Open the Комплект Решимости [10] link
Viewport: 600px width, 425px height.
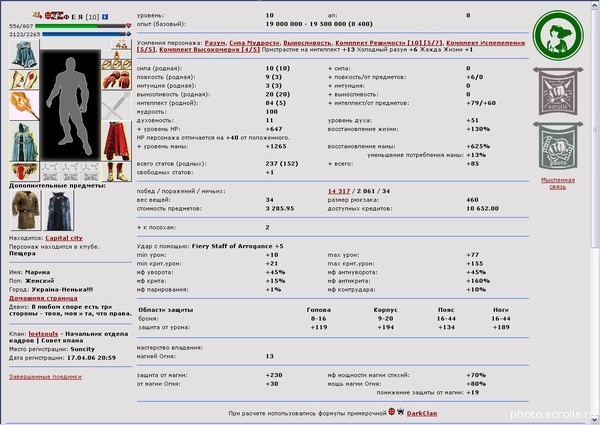click(389, 43)
